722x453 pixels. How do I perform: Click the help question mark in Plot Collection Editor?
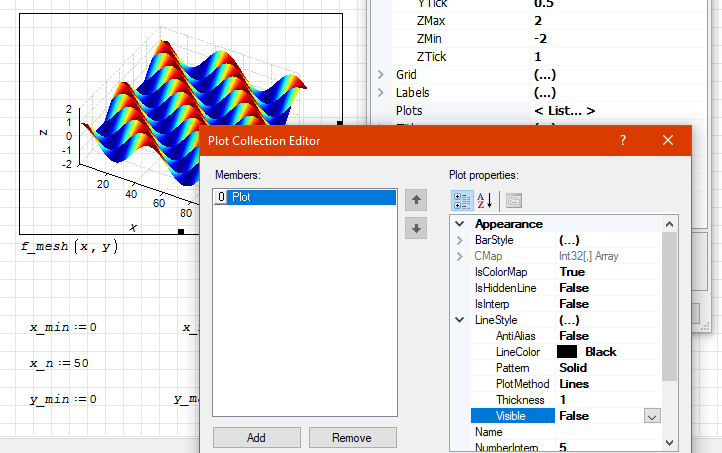pyautogui.click(x=623, y=140)
